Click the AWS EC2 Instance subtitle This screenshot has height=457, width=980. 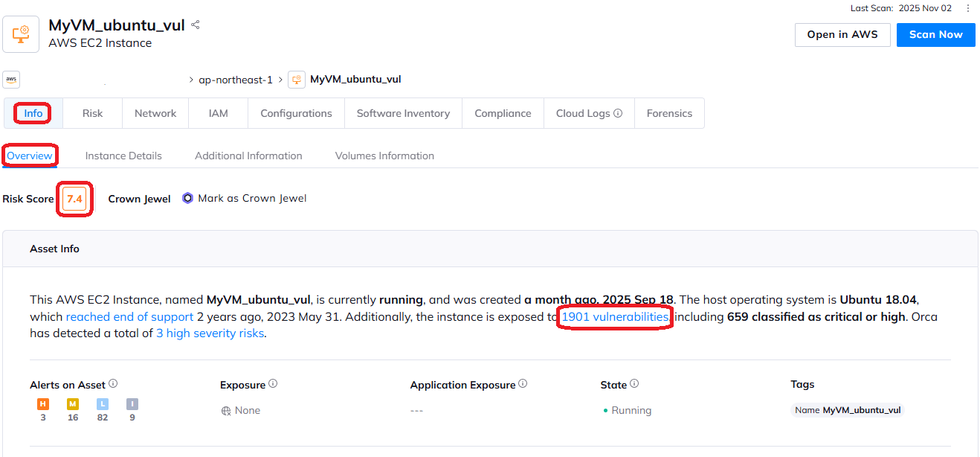point(100,43)
